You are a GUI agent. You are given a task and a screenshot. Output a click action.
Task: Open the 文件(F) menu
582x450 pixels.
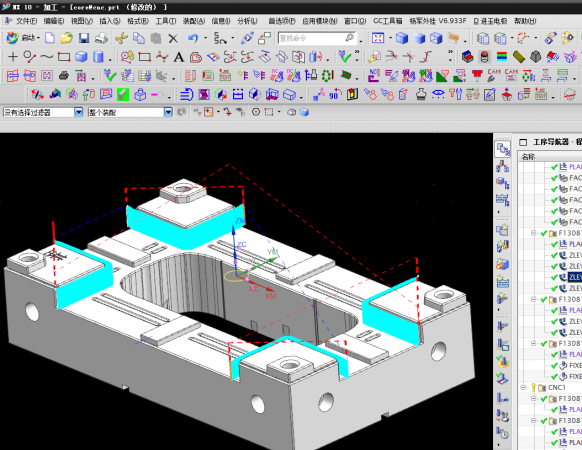tap(26, 21)
